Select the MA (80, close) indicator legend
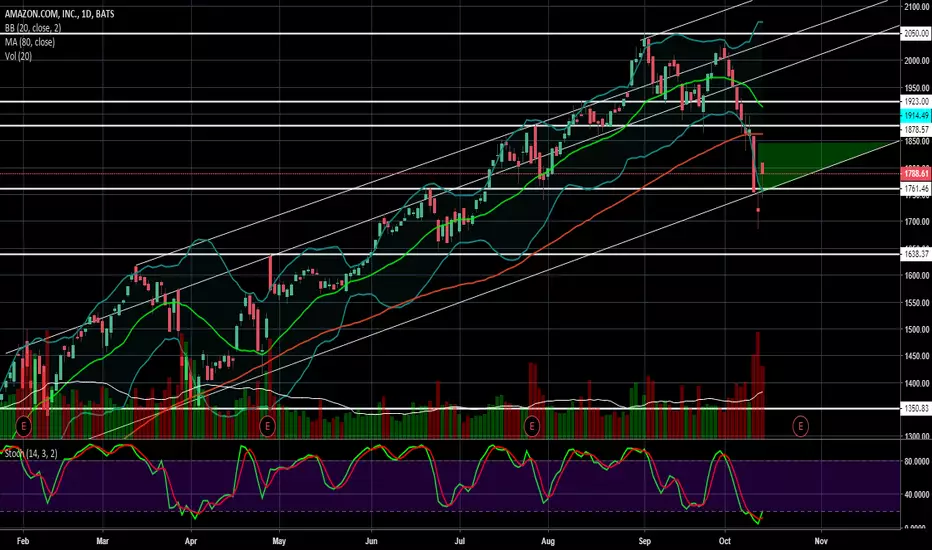The height and width of the screenshot is (550, 932). coord(30,42)
